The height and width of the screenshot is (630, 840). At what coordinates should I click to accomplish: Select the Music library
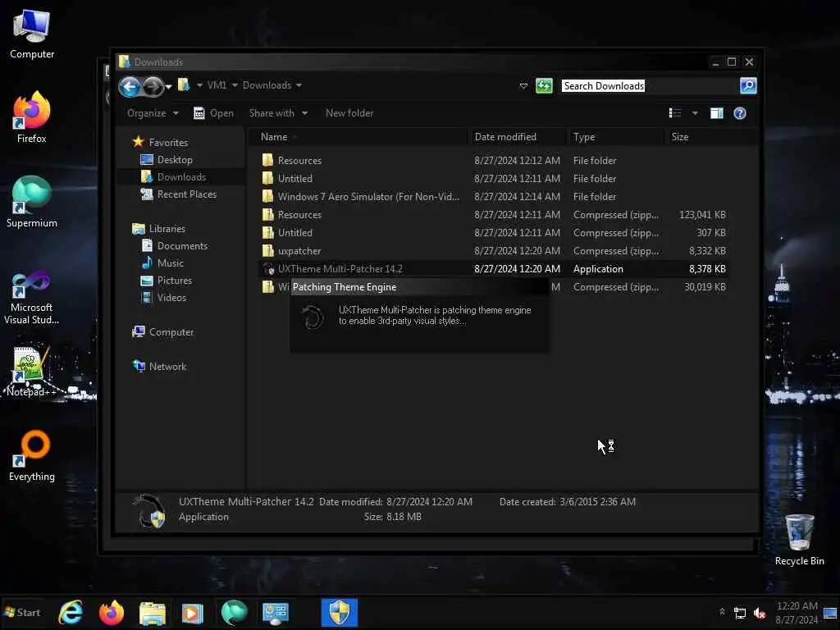coord(162,263)
